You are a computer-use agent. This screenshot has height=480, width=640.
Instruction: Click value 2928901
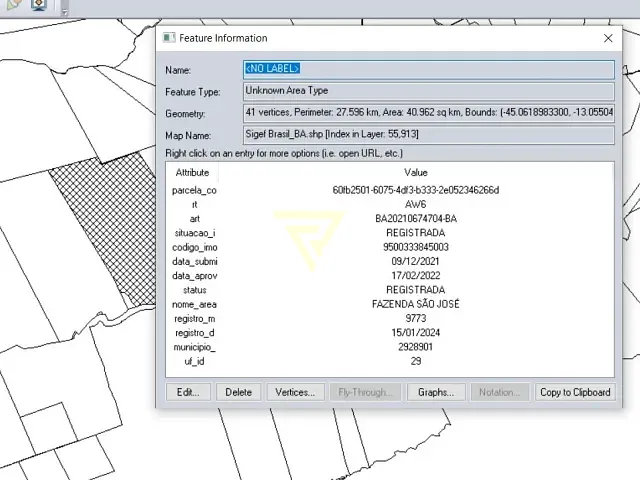[x=416, y=347]
